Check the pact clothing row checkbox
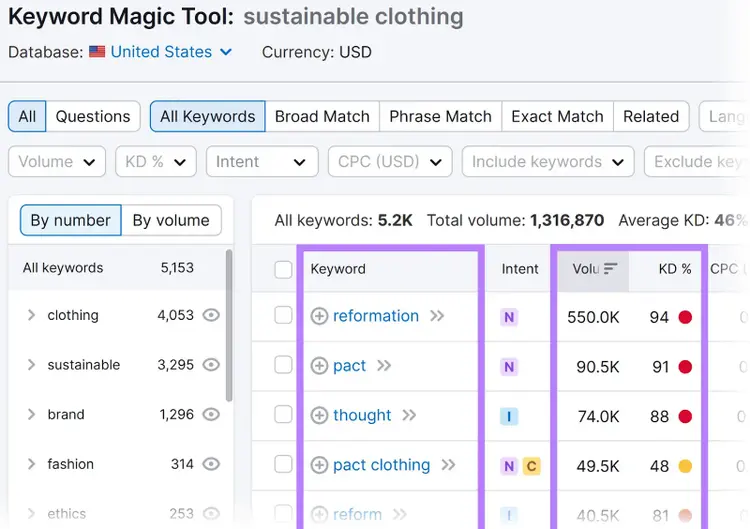 283,464
